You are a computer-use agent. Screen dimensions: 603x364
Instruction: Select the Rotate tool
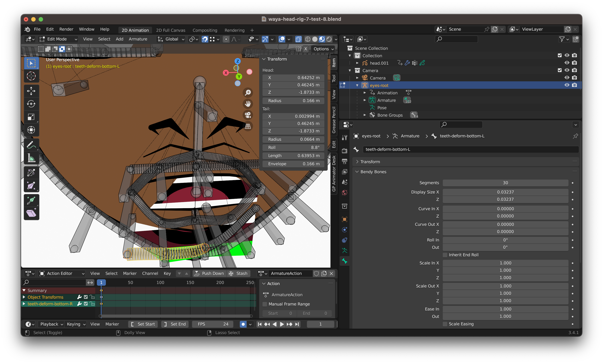pos(31,104)
